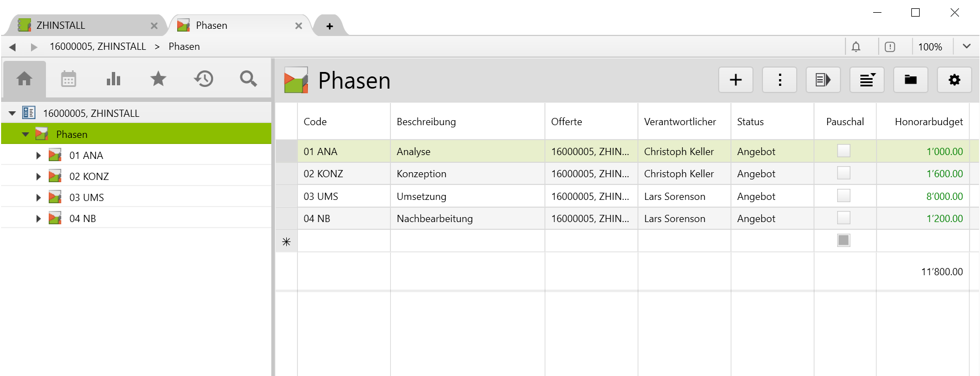Click the settings gear icon in Phasen header
The image size is (980, 376).
point(954,80)
